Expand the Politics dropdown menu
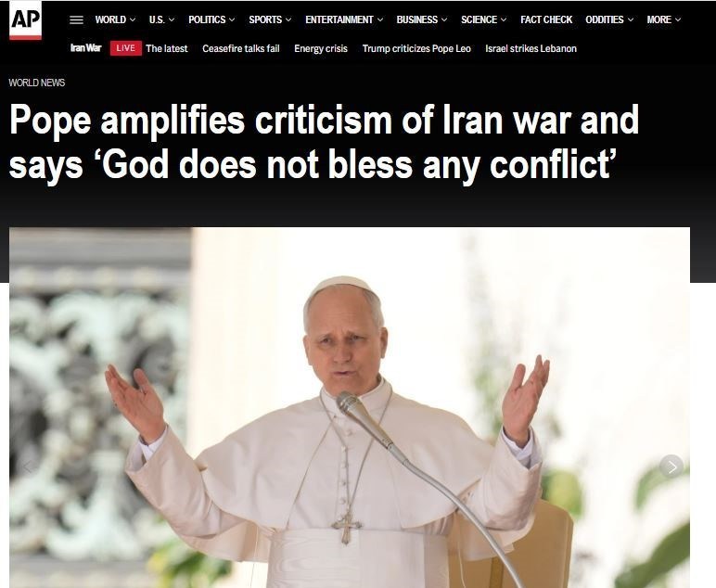716x588 pixels. (211, 19)
